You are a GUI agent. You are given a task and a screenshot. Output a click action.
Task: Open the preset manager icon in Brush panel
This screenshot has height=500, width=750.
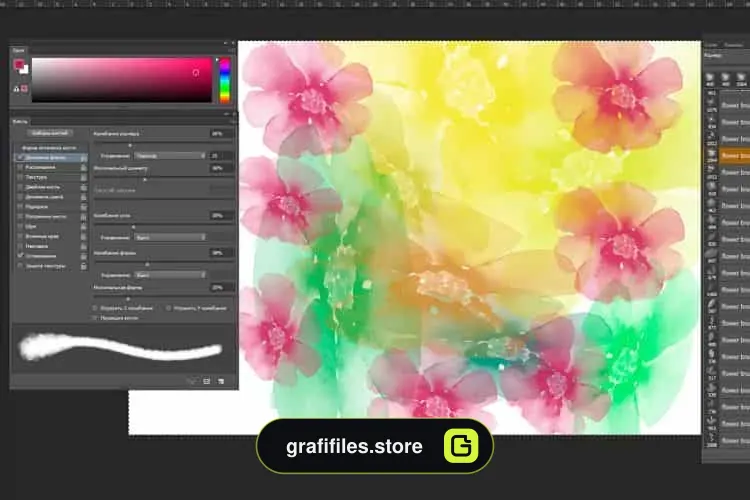(x=207, y=381)
